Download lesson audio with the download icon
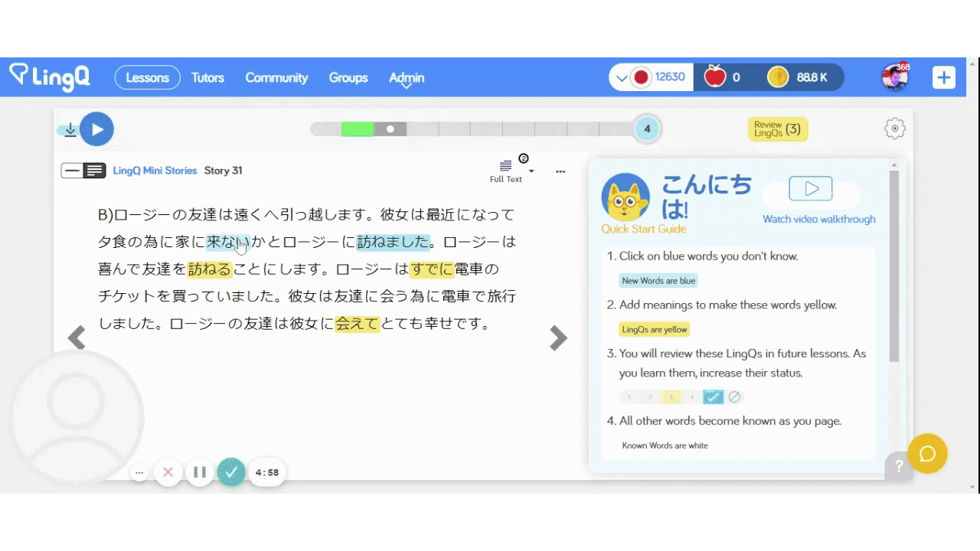The image size is (980, 551). click(70, 130)
